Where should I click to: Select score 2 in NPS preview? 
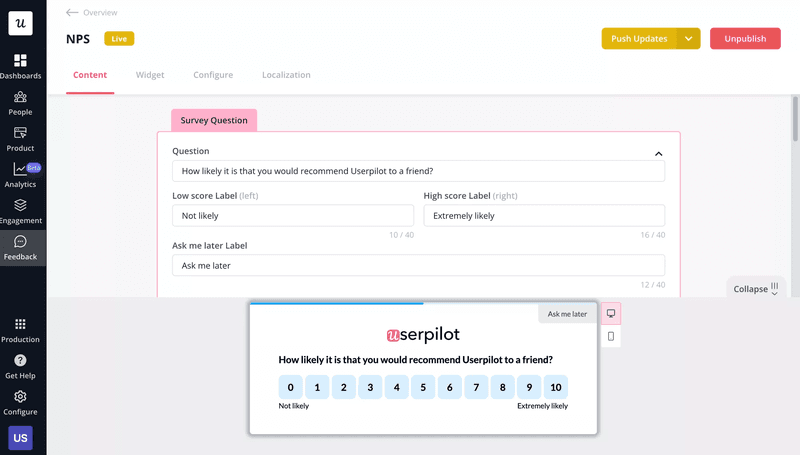343,387
